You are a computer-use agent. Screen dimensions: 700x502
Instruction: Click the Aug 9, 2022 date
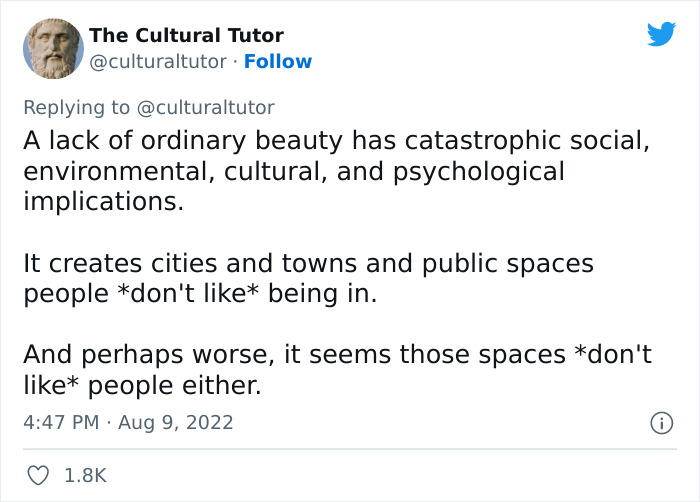(175, 423)
